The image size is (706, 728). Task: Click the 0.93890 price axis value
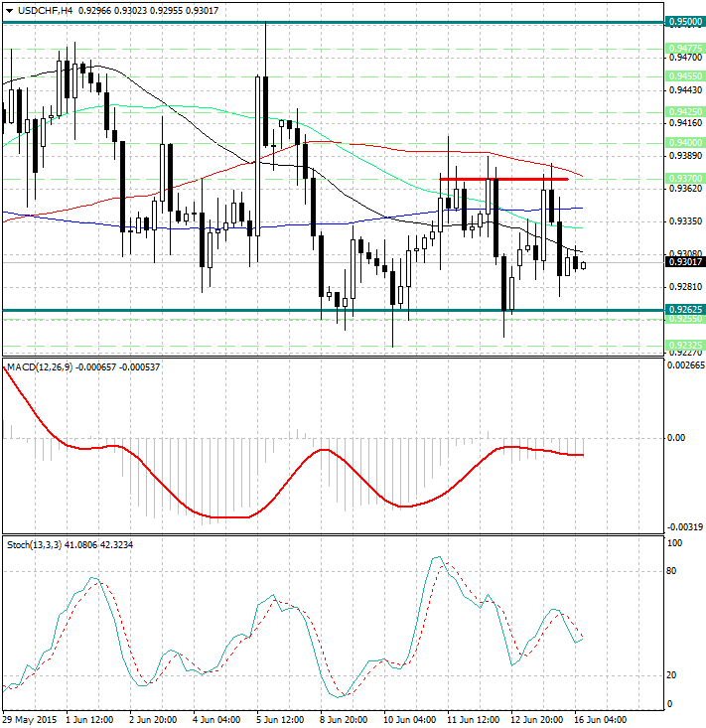click(685, 156)
